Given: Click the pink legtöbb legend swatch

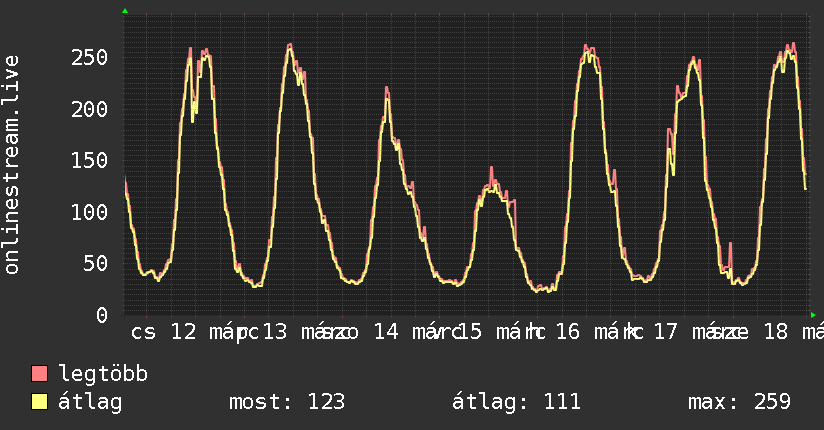Looking at the screenshot, I should 39,373.
